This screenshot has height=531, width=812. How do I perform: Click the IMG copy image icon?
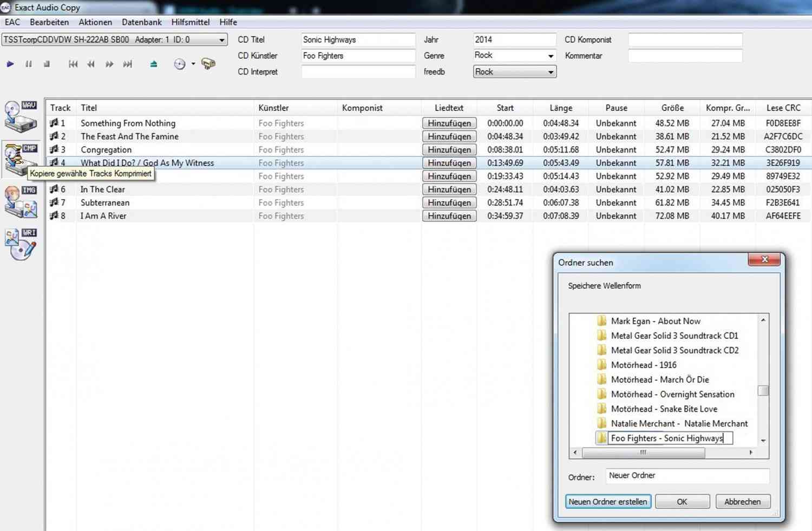(21, 201)
